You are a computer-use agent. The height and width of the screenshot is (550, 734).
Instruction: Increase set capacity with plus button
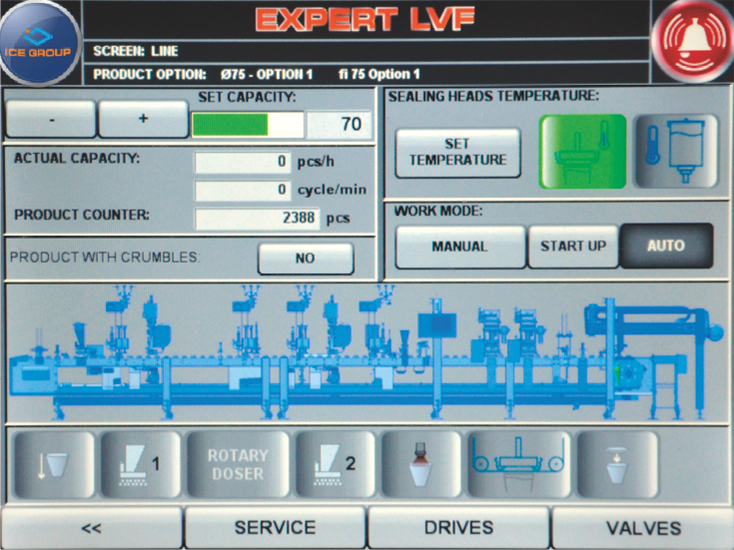click(x=143, y=119)
